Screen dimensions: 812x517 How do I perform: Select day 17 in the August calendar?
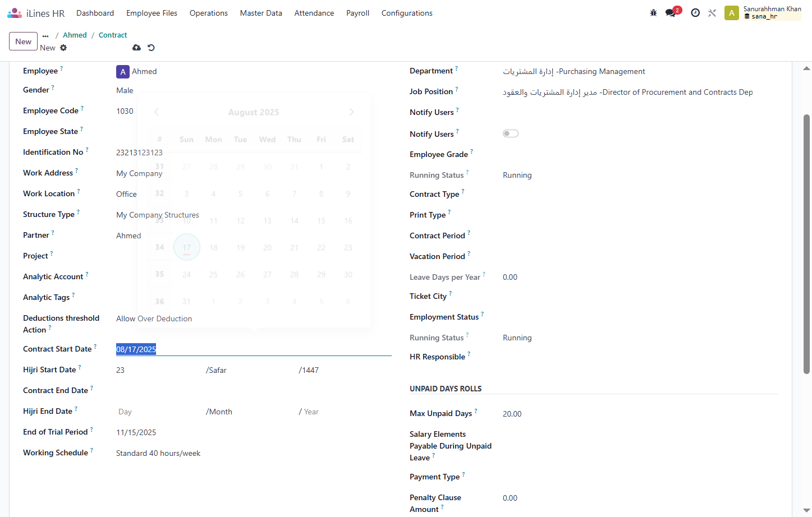187,247
